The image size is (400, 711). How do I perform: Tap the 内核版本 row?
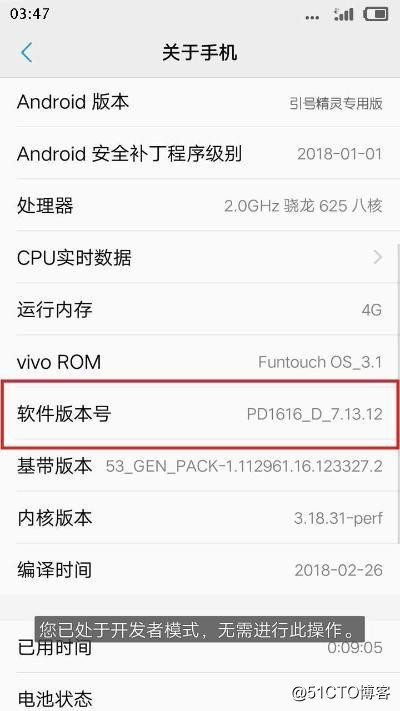tap(200, 518)
